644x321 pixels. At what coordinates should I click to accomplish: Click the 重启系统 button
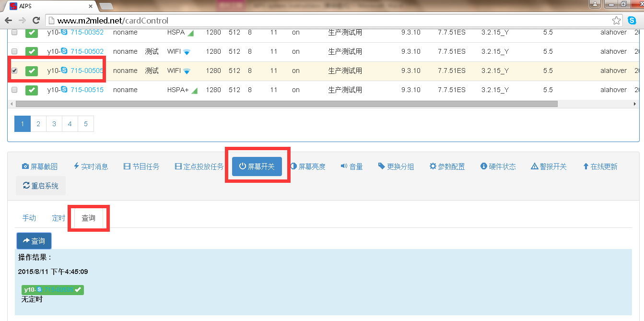pos(41,186)
